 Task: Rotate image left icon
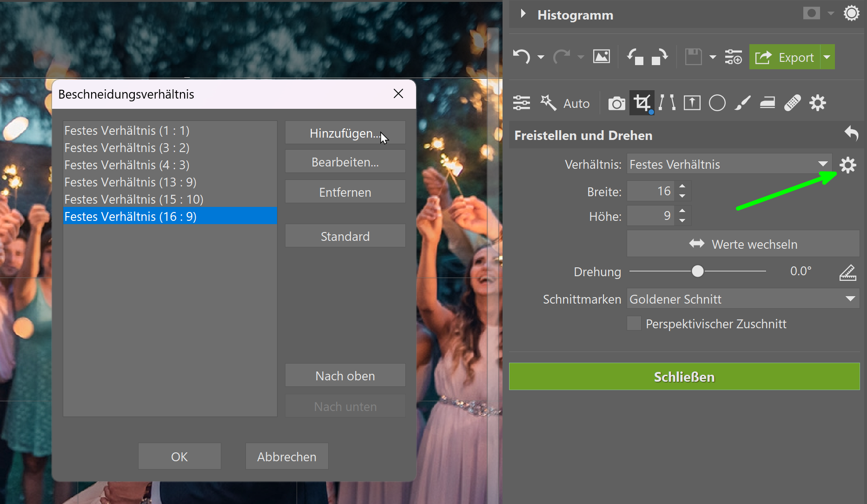coord(635,57)
